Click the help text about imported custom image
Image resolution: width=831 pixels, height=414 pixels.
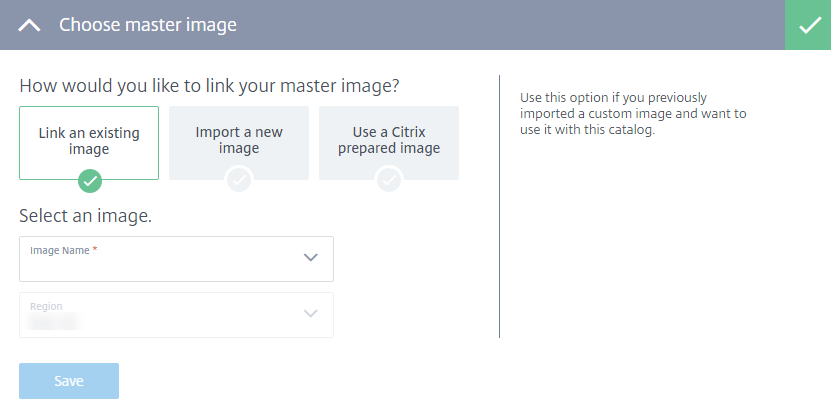tap(633, 114)
